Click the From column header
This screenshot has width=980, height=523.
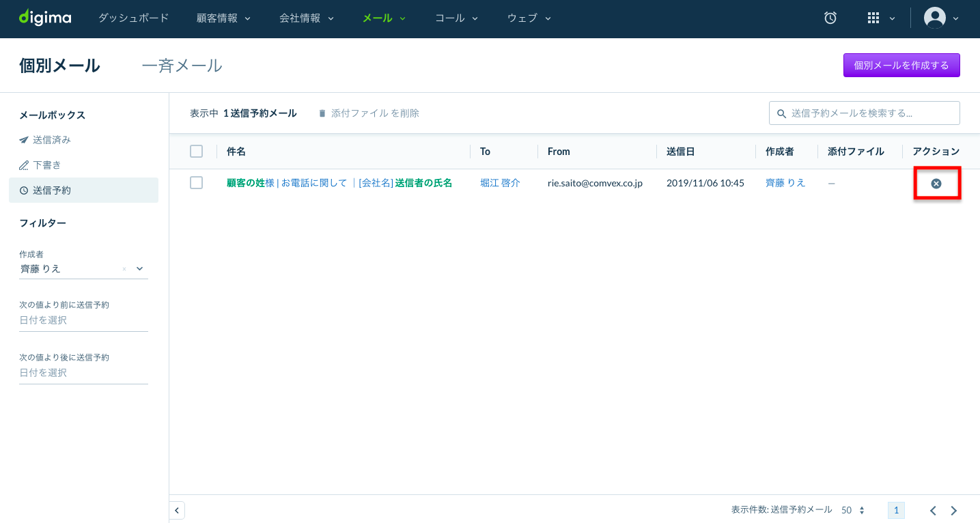pos(559,152)
